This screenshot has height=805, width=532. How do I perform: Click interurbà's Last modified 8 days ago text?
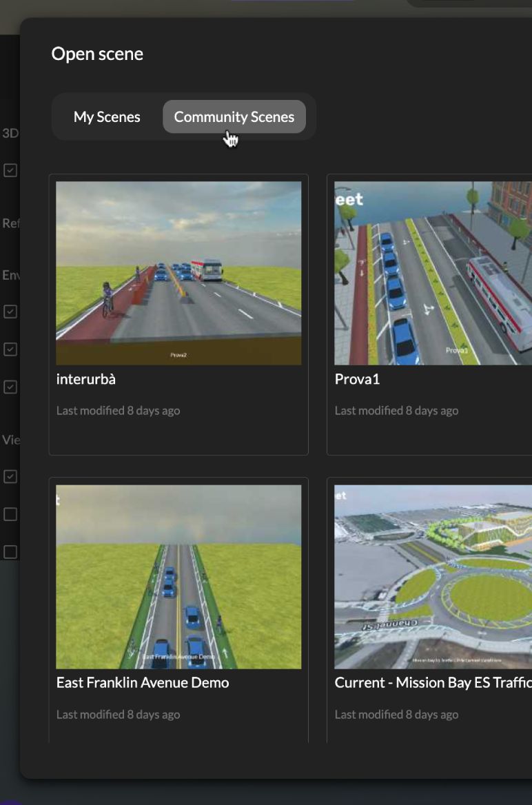(118, 411)
